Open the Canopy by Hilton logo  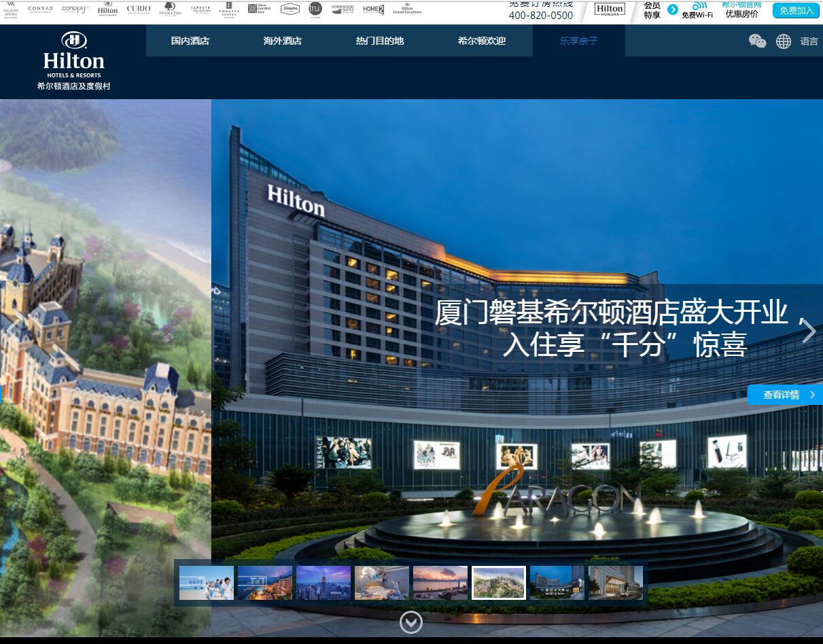(75, 10)
